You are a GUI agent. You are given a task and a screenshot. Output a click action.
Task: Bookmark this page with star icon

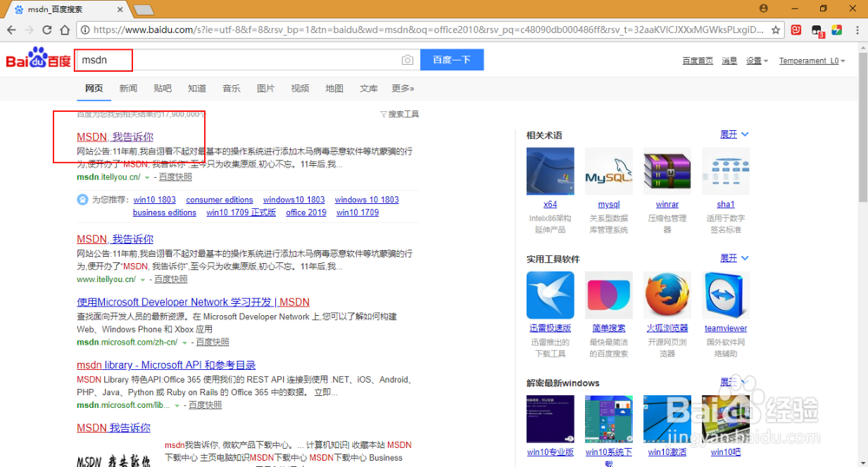pyautogui.click(x=776, y=30)
